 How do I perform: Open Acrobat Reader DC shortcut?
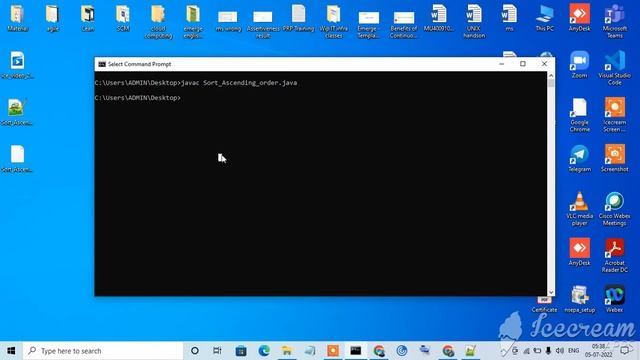(615, 256)
